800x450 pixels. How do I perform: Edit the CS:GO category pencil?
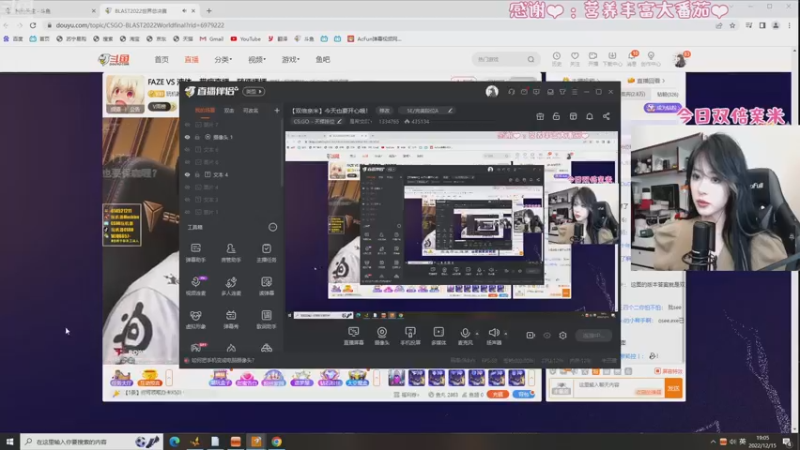tap(339, 121)
